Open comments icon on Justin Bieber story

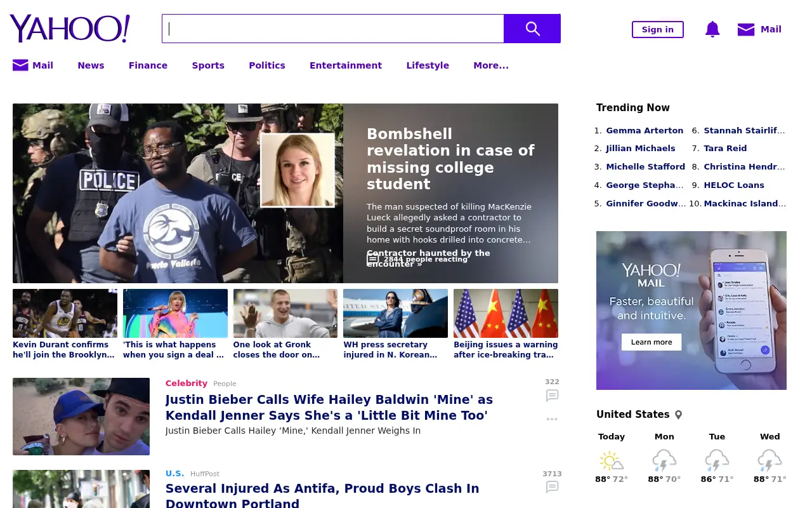(552, 396)
